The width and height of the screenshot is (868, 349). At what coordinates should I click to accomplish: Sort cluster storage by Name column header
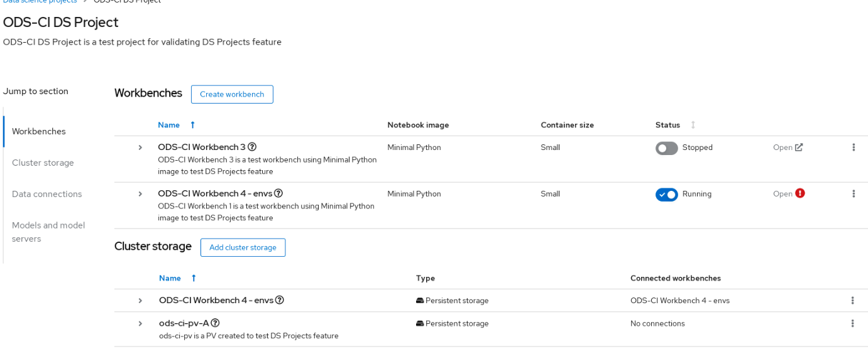[170, 278]
